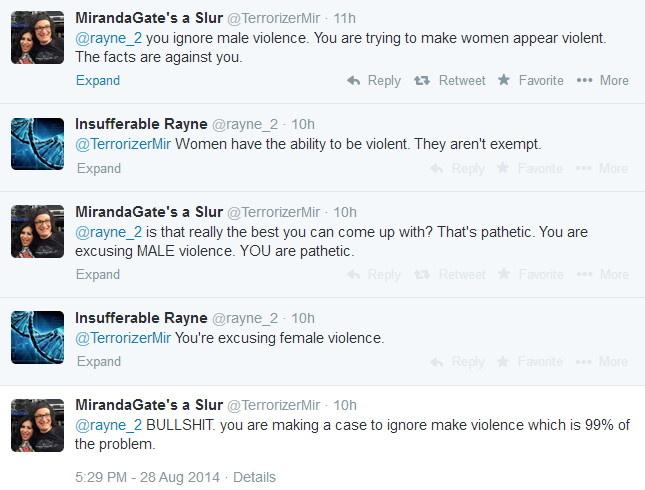
Task: Favorite the 'You are pathetic' tweet
Action: (x=530, y=274)
